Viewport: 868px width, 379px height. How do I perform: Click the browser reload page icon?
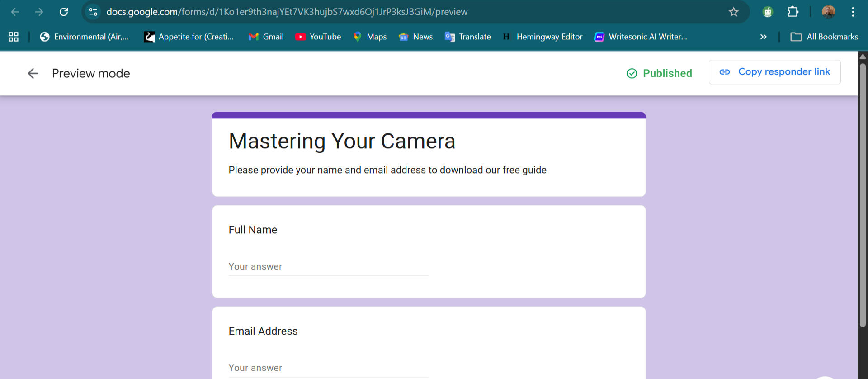click(x=64, y=12)
